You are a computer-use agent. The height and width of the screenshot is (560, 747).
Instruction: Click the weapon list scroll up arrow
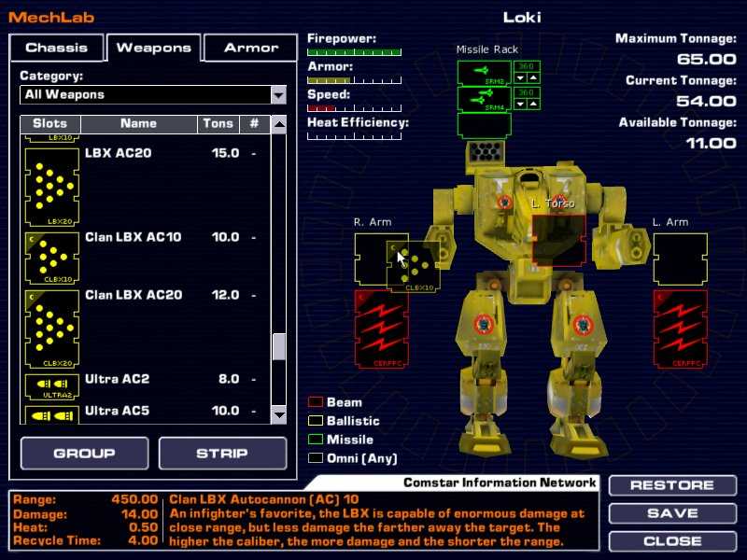pyautogui.click(x=279, y=125)
